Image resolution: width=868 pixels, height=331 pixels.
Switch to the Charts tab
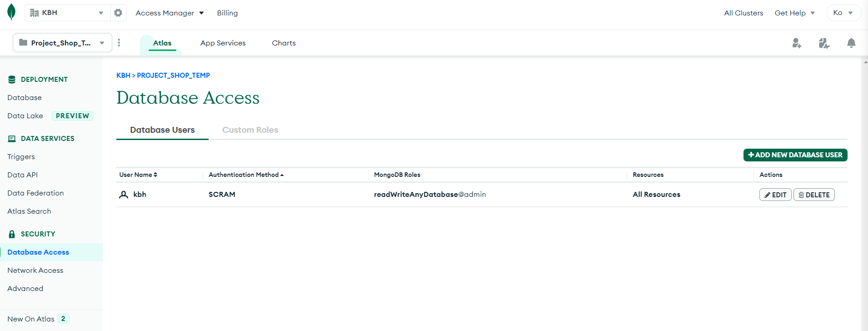click(x=284, y=43)
